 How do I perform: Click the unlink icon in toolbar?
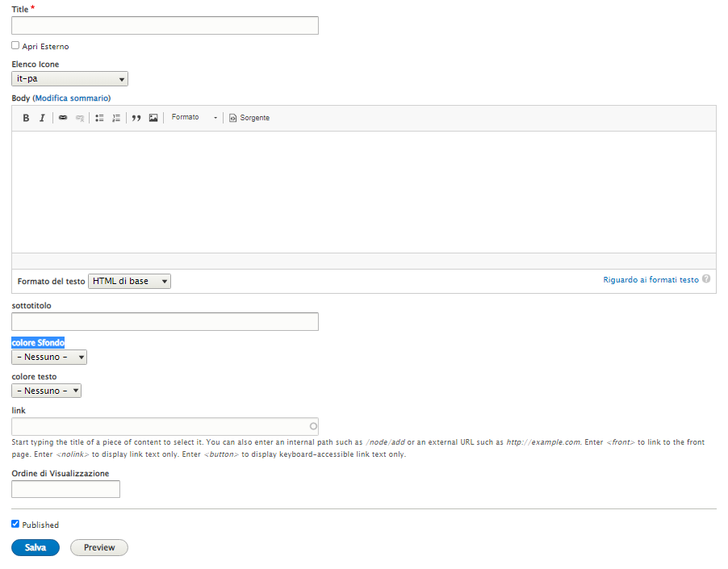click(79, 118)
